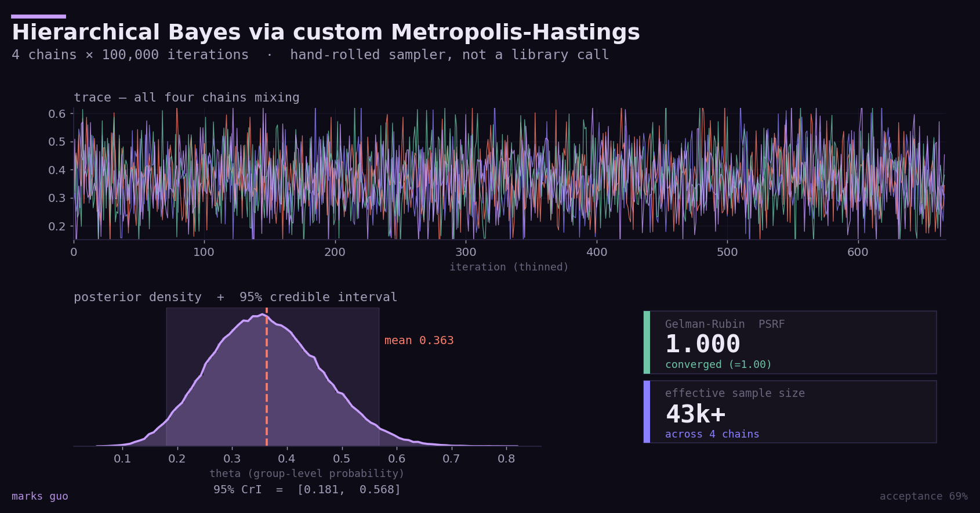980x513 pixels.
Task: Click the '43k+' value
Action: coord(695,414)
